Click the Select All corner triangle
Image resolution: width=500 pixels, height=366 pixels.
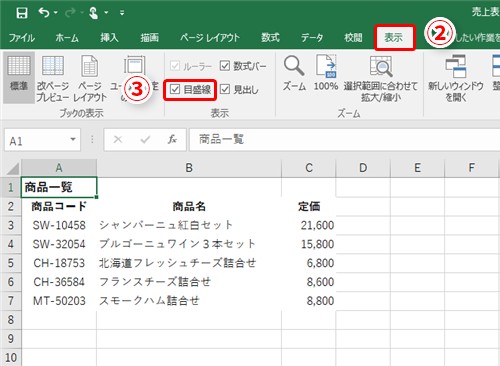pos(13,168)
